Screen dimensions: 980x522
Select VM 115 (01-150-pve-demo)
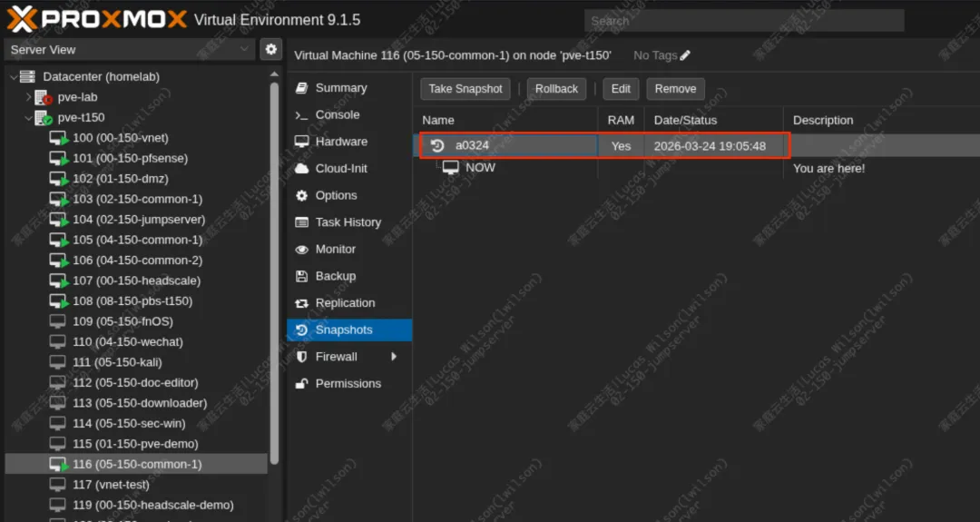pos(137,444)
